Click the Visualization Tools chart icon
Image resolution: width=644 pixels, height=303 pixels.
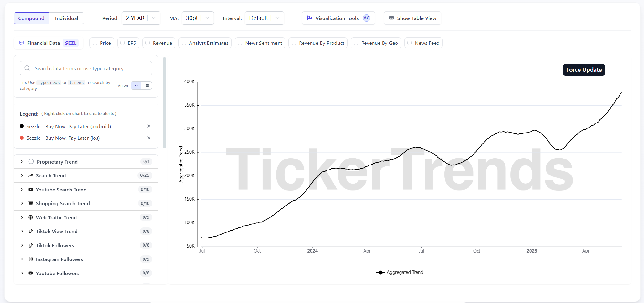[309, 18]
